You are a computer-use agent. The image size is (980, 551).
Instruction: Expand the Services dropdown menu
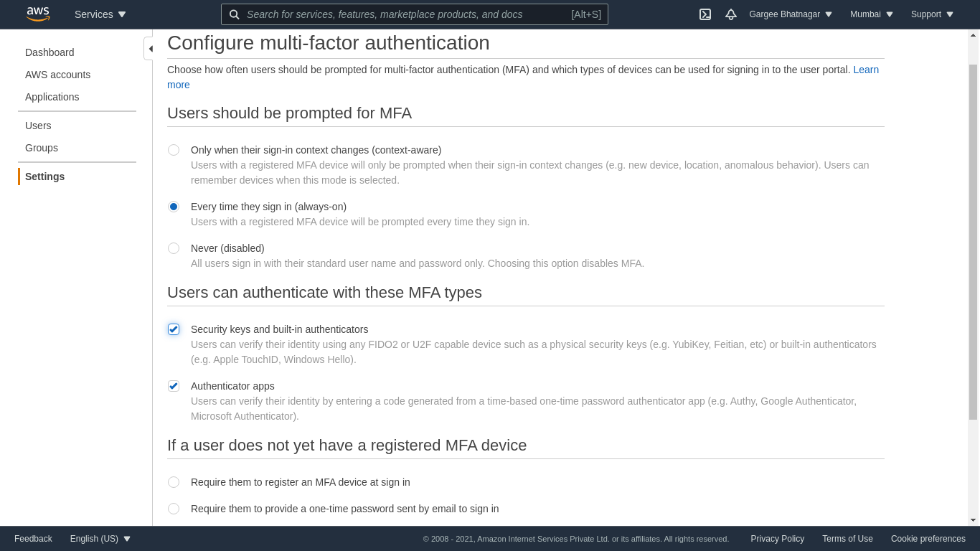(100, 14)
